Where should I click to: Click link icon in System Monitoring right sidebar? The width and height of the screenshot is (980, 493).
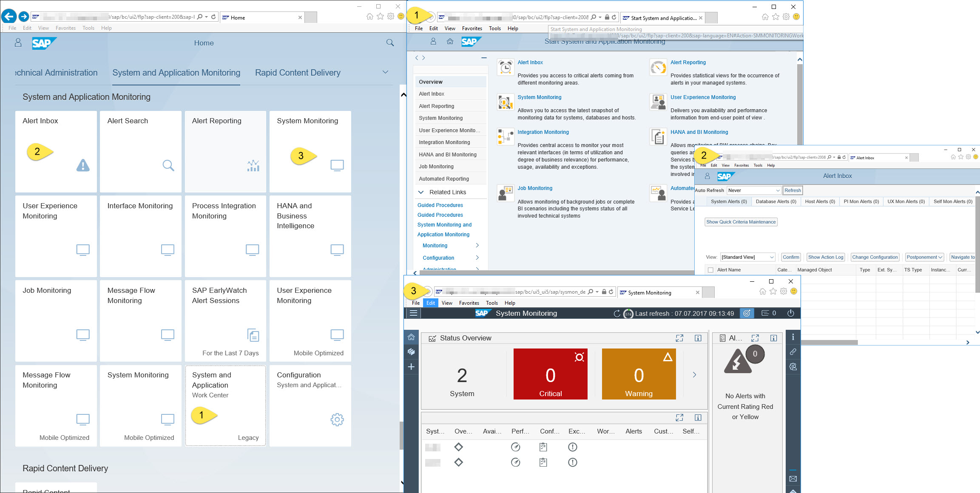[793, 352]
